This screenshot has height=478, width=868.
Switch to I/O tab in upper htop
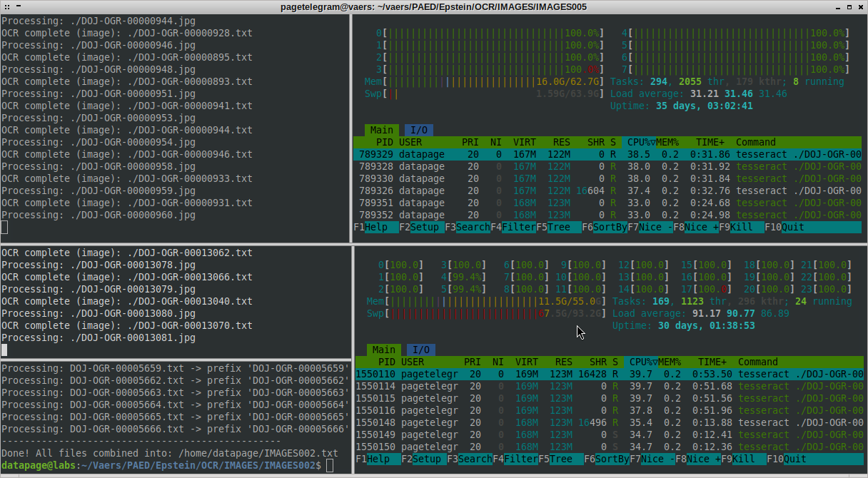point(418,130)
